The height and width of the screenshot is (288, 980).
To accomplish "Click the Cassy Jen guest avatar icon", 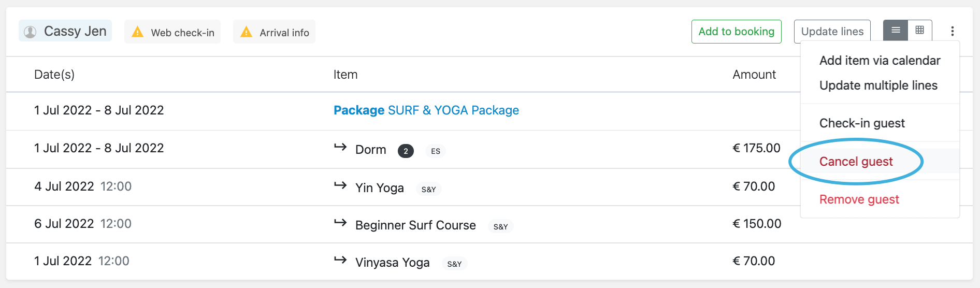I will [x=31, y=32].
